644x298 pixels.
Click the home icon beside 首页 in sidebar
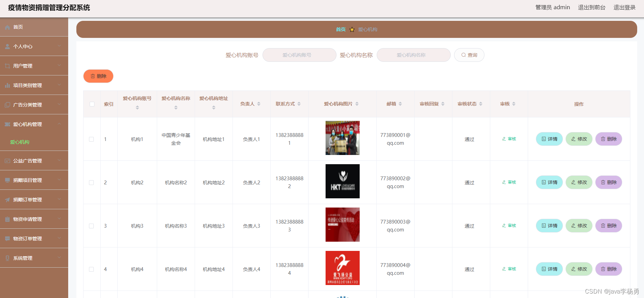(8, 27)
